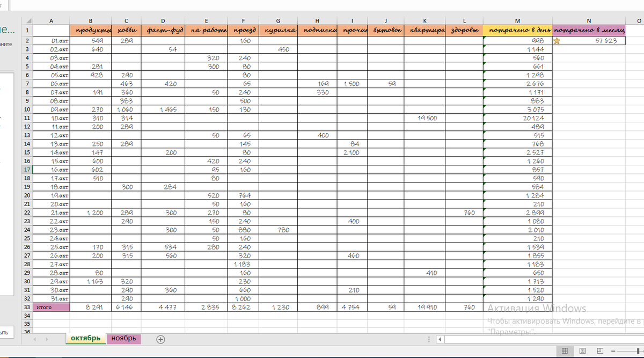The image size is (644, 358).
Task: Select the 19 910 квартира total cell
Action: tap(425, 307)
